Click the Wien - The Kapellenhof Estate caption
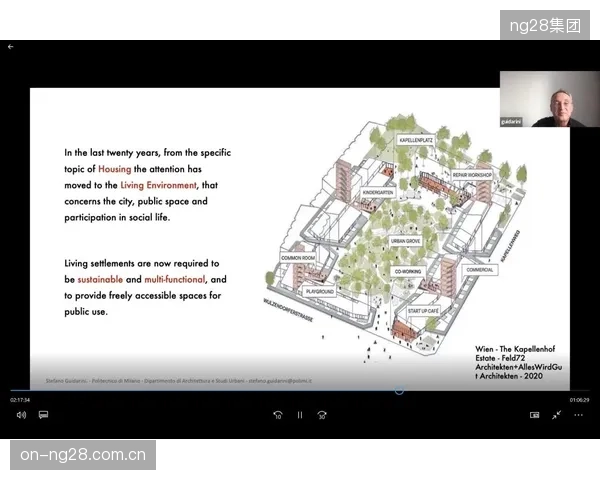Image resolution: width=600 pixels, height=480 pixels. pyautogui.click(x=518, y=362)
